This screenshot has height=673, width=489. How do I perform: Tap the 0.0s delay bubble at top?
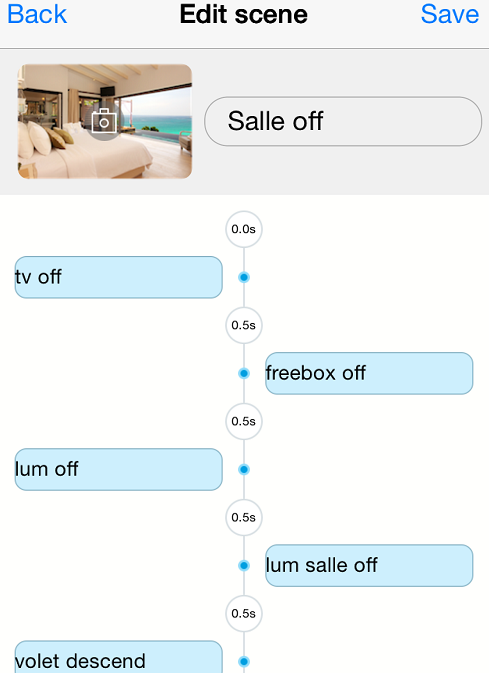point(244,229)
